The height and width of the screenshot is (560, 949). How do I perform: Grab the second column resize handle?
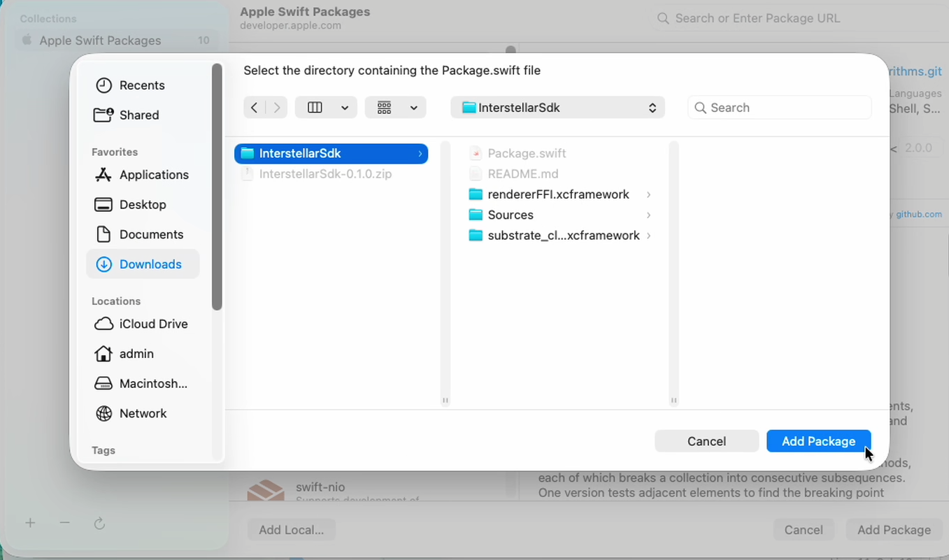coord(674,401)
